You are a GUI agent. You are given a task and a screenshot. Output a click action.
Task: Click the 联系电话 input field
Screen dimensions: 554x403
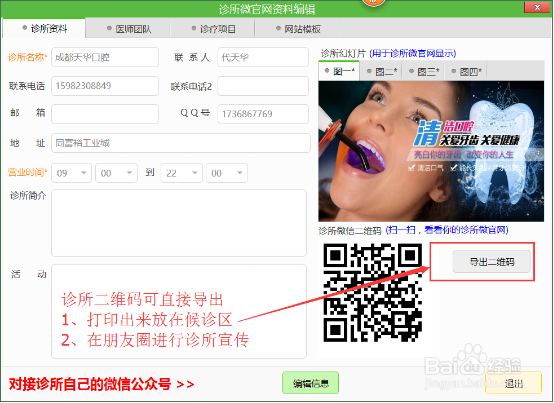click(105, 86)
